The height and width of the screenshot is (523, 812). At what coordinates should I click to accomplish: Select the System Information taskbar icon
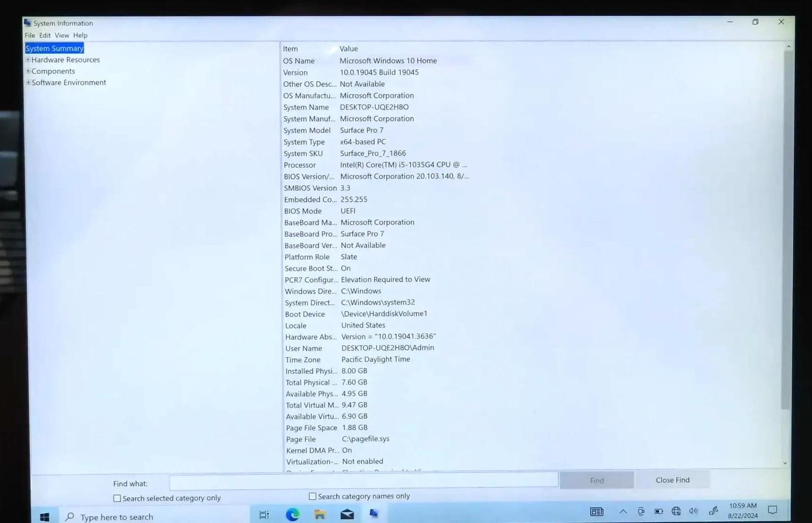[374, 513]
